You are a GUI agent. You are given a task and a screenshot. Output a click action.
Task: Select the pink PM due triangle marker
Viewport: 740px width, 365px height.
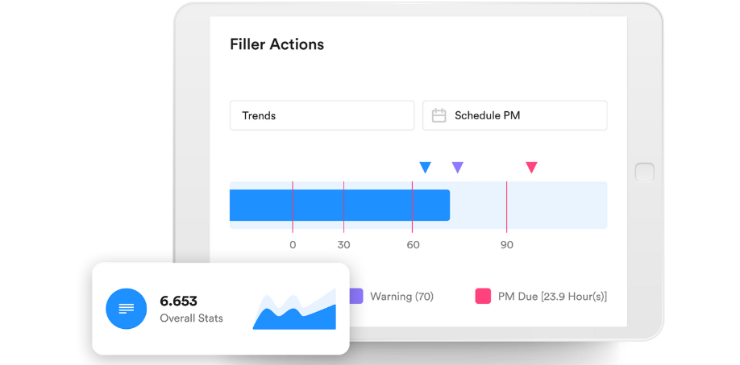point(531,167)
